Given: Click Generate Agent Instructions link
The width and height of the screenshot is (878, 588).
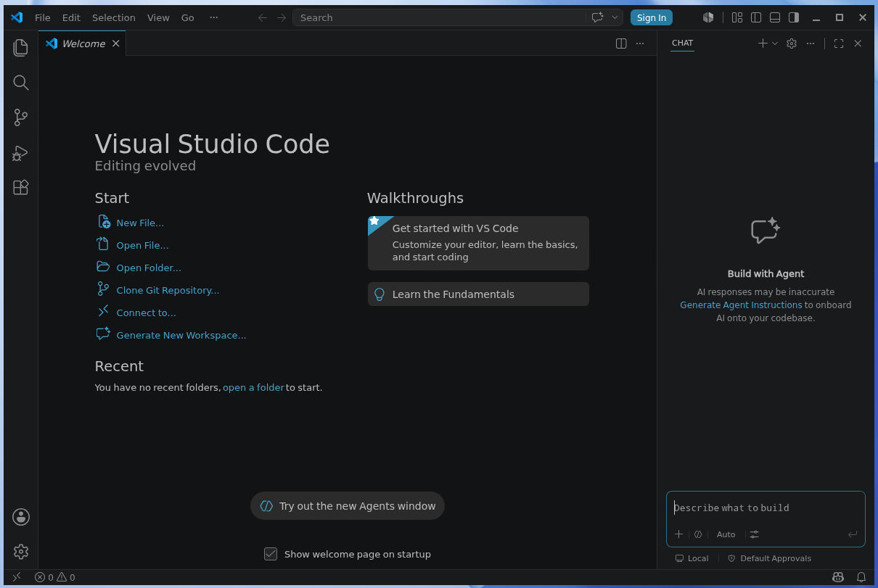Looking at the screenshot, I should pyautogui.click(x=741, y=305).
